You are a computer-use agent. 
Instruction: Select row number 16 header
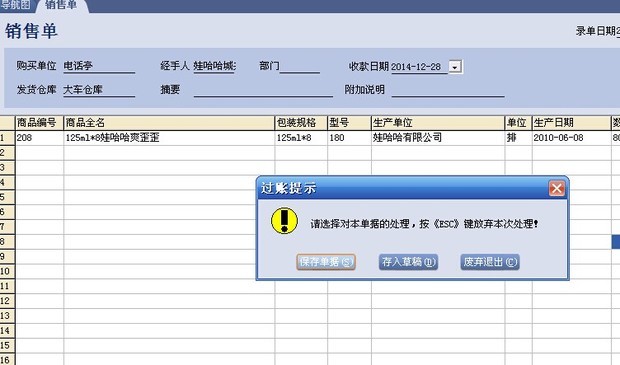pos(7,360)
